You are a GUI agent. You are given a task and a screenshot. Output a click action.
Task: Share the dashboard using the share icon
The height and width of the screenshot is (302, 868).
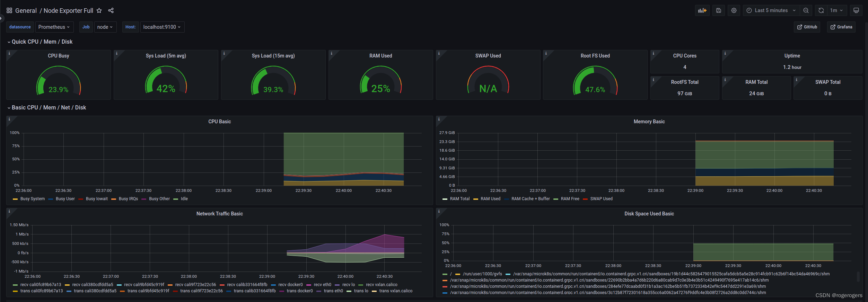[x=111, y=10]
